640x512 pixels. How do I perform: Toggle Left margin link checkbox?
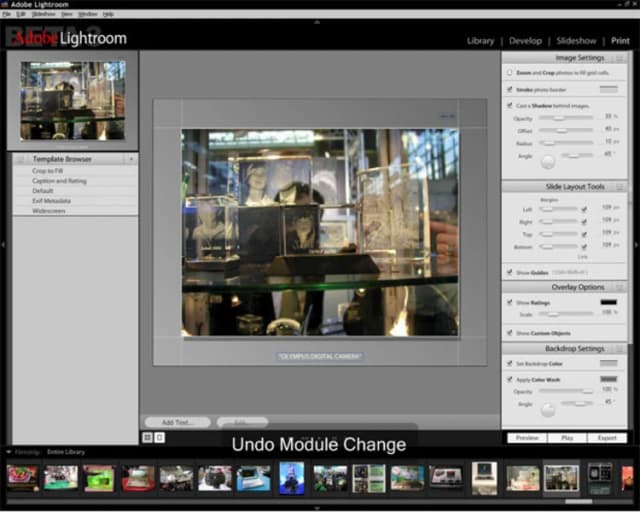584,209
